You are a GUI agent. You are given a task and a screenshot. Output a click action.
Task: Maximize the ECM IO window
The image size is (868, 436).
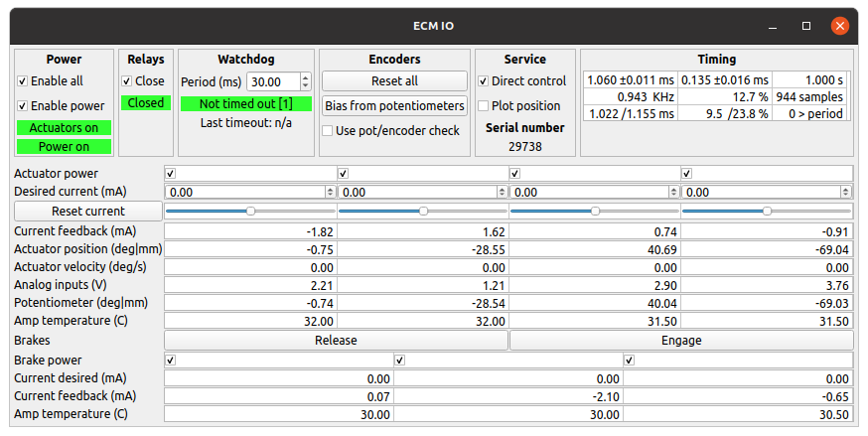tap(806, 26)
